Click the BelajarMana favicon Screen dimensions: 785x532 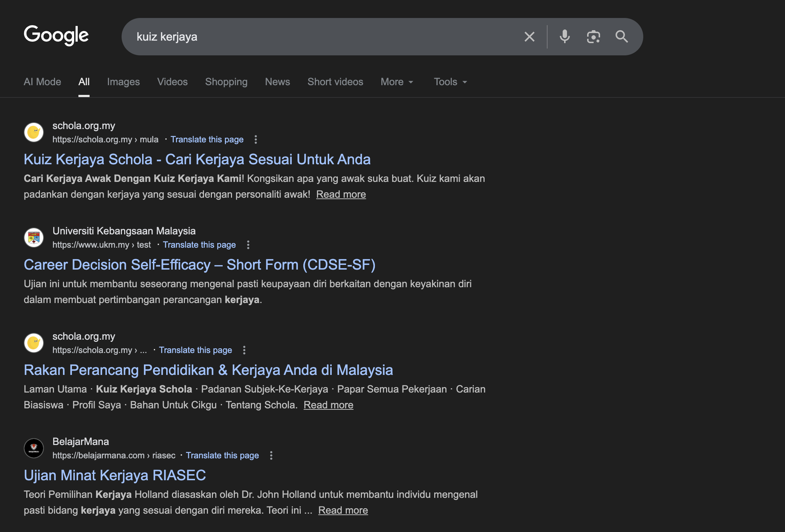pos(33,448)
